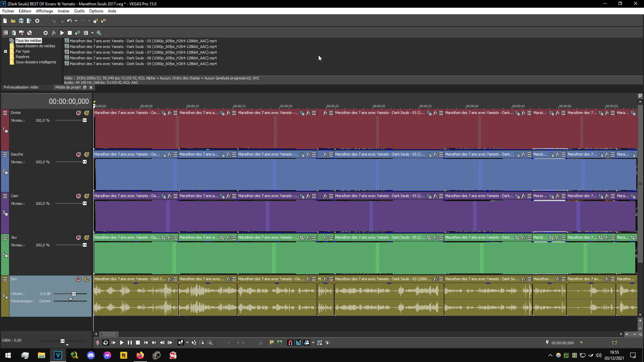The image size is (644, 362).
Task: Select the 'Tous les médias' folder
Action: coord(29,41)
